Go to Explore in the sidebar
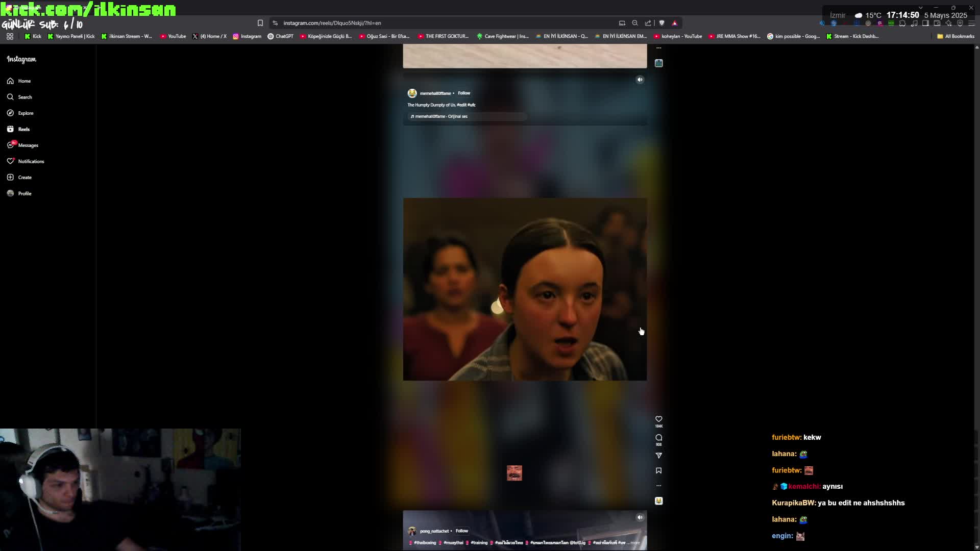The height and width of the screenshot is (551, 980). (26, 113)
